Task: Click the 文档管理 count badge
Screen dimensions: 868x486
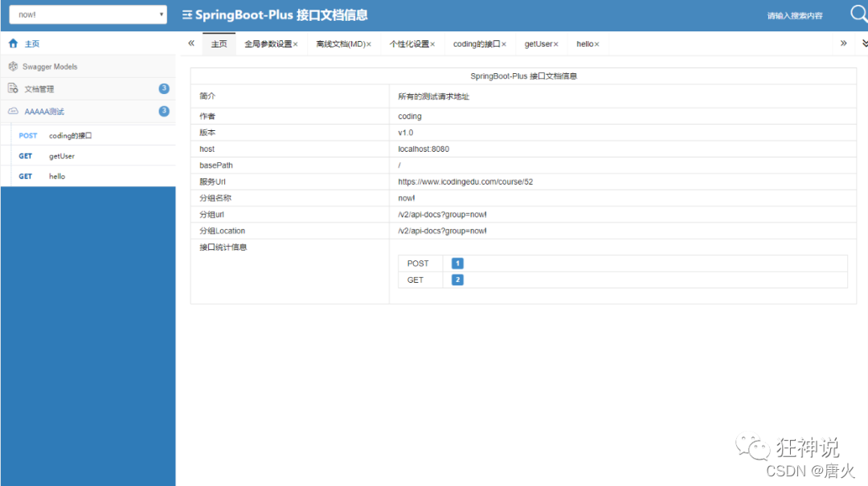Action: (x=164, y=88)
